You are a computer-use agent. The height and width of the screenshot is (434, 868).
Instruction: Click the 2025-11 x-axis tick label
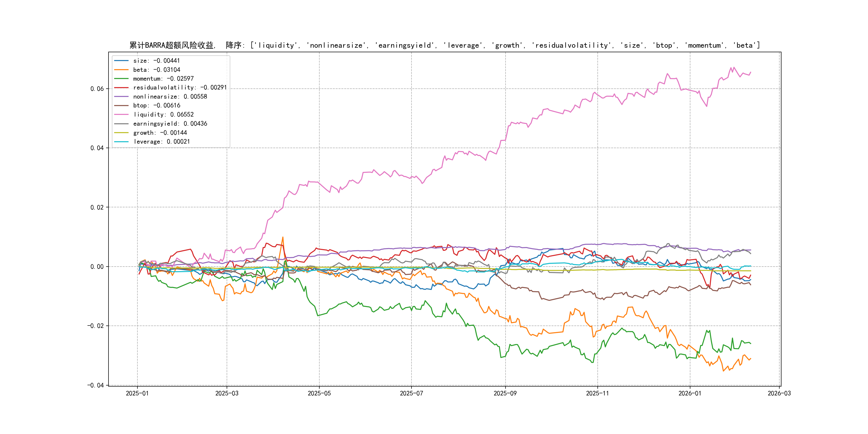597,393
